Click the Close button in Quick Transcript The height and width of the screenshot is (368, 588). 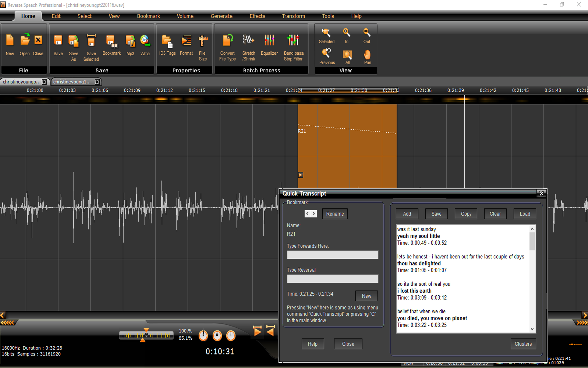[348, 344]
